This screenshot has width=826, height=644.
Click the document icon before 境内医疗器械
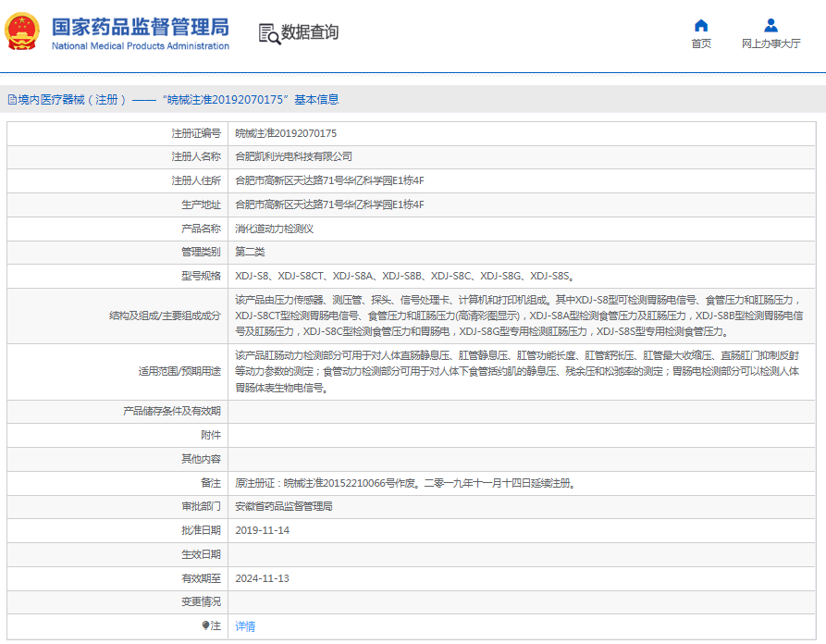tap(12, 100)
